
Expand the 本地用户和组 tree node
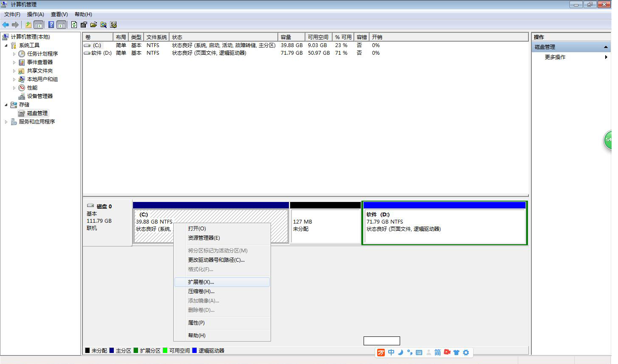tap(14, 79)
